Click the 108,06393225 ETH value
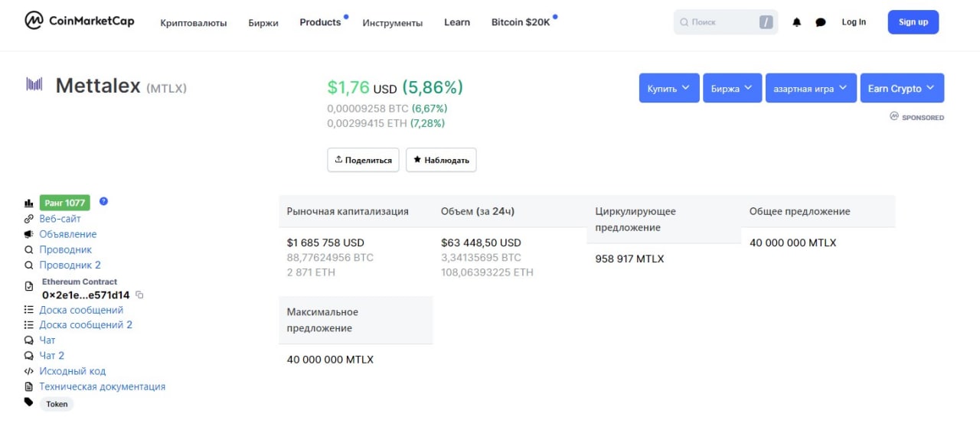This screenshot has height=443, width=980. pyautogui.click(x=487, y=272)
